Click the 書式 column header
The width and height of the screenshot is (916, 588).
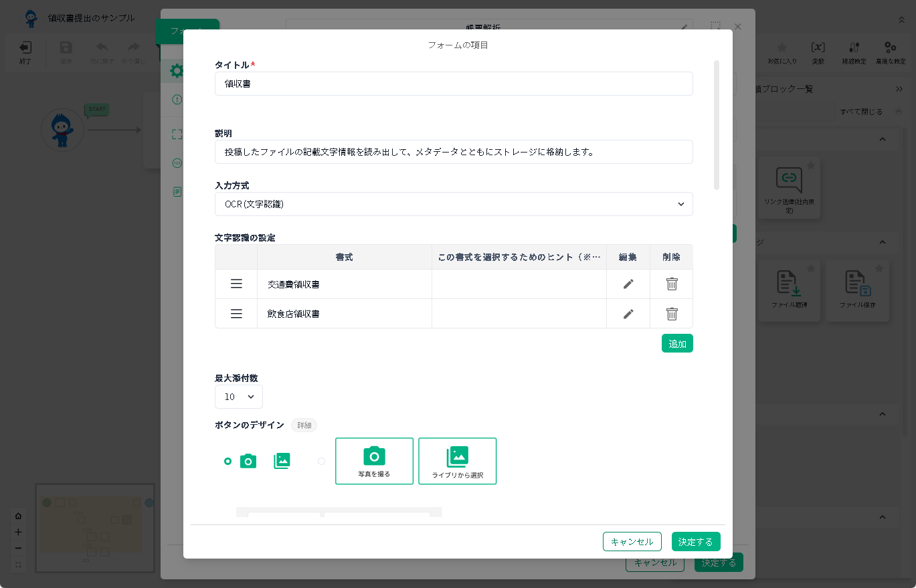pos(344,257)
